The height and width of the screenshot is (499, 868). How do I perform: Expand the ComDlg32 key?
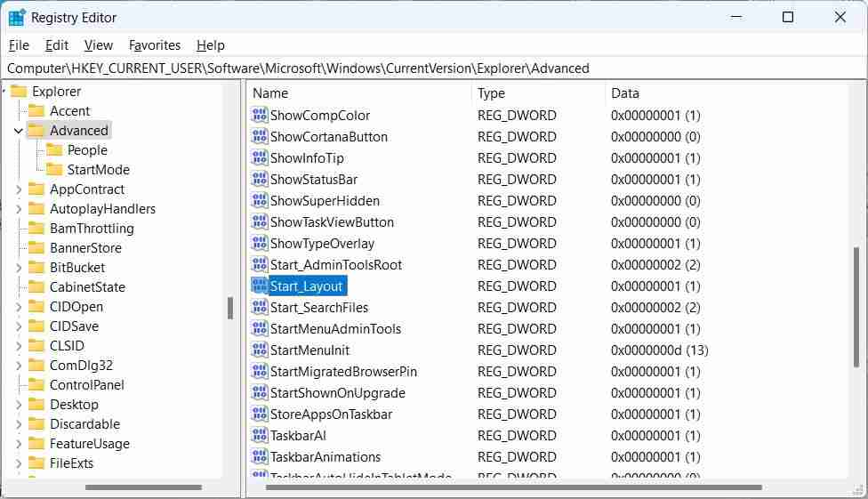[x=19, y=366]
